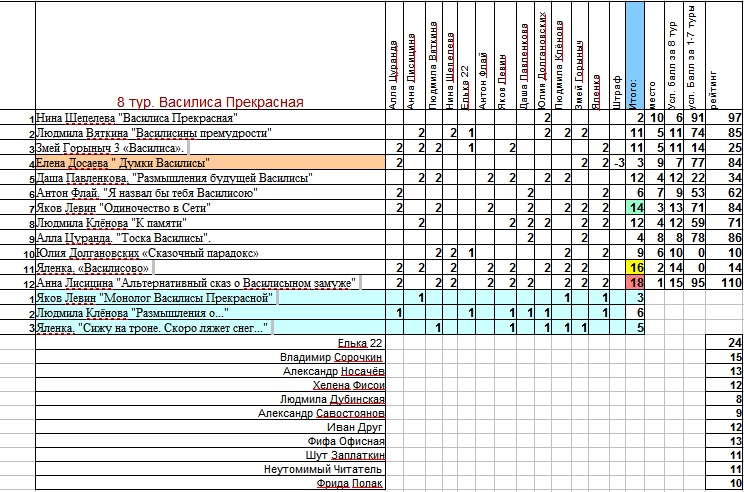Select the Нина Шепелева column header
744x492 pixels.
pos(451,56)
